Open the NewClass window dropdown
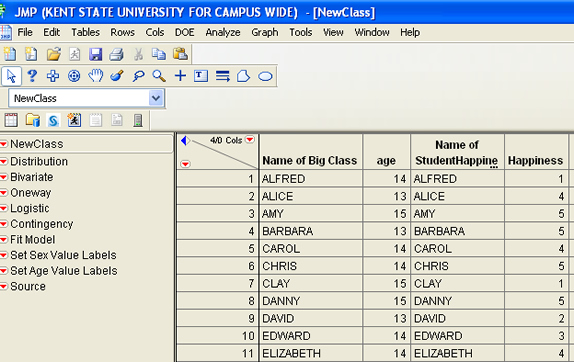 pos(156,98)
